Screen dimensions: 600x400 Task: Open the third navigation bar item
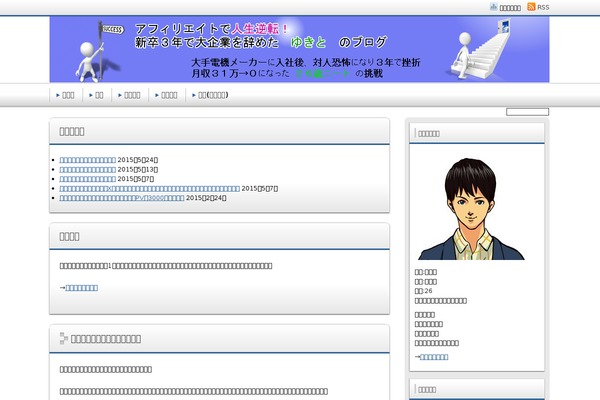coord(132,95)
